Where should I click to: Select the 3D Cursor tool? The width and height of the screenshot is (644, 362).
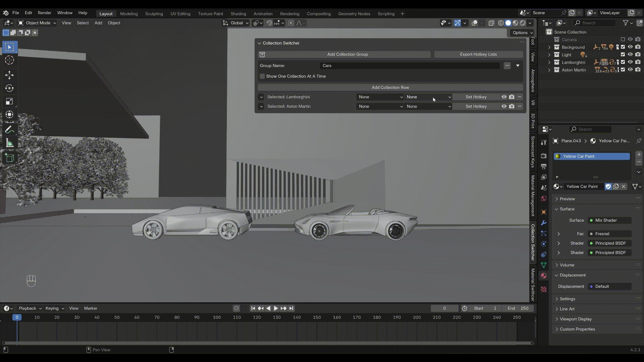[9, 60]
